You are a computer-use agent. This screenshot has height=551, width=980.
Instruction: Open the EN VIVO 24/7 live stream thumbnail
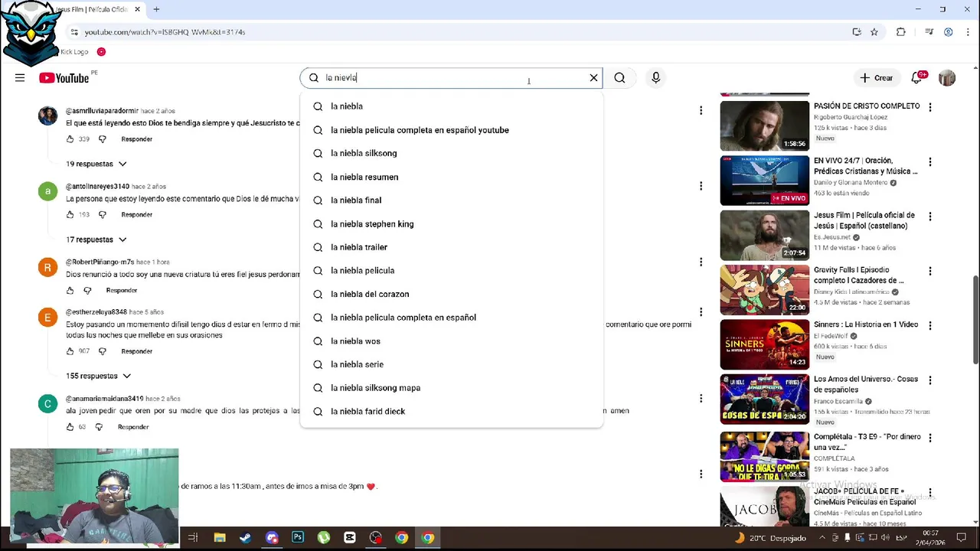pyautogui.click(x=765, y=181)
